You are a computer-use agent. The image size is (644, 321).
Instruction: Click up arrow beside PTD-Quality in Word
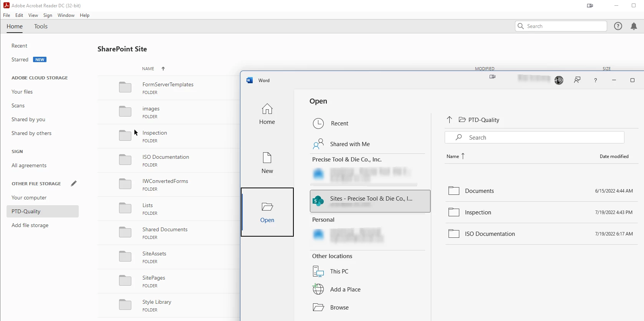[x=449, y=120]
